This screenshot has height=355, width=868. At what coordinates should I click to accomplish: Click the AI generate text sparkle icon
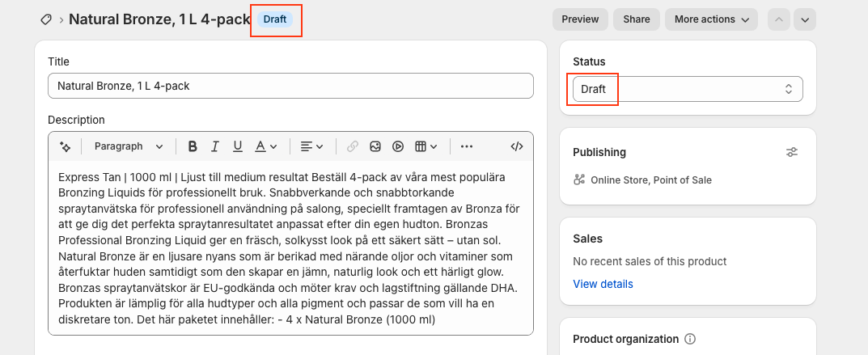click(66, 146)
